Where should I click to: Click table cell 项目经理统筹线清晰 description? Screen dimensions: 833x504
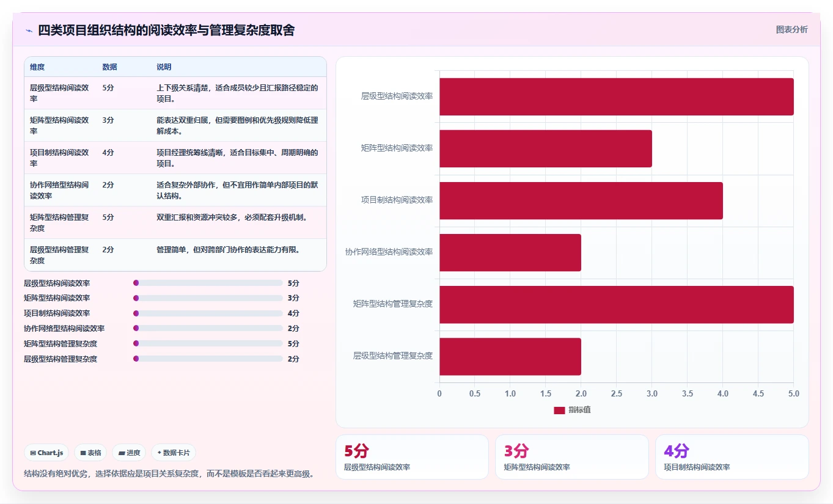tap(238, 158)
